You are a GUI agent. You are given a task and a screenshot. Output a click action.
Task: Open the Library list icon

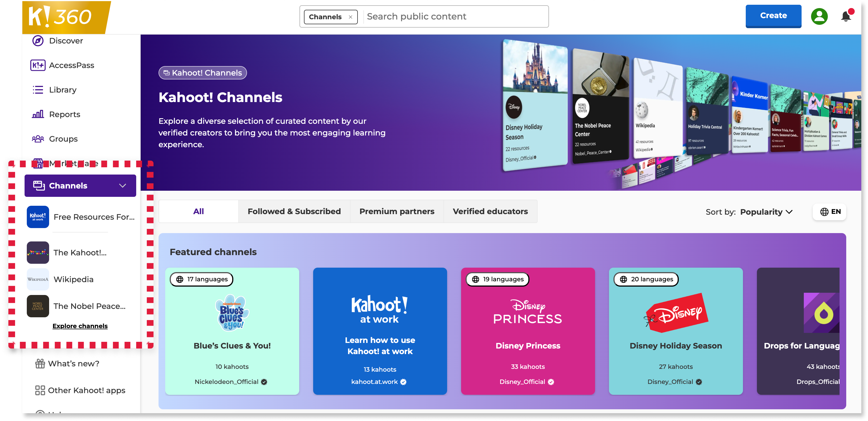pyautogui.click(x=38, y=90)
